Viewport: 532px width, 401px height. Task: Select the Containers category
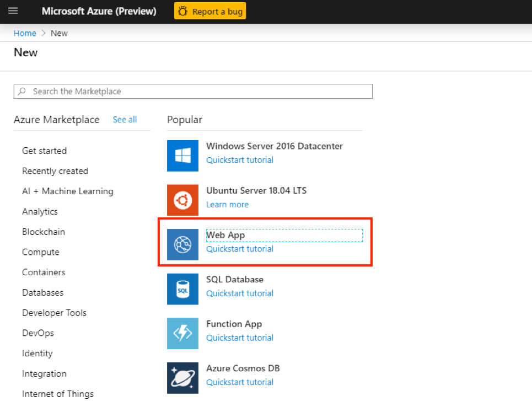pyautogui.click(x=44, y=272)
